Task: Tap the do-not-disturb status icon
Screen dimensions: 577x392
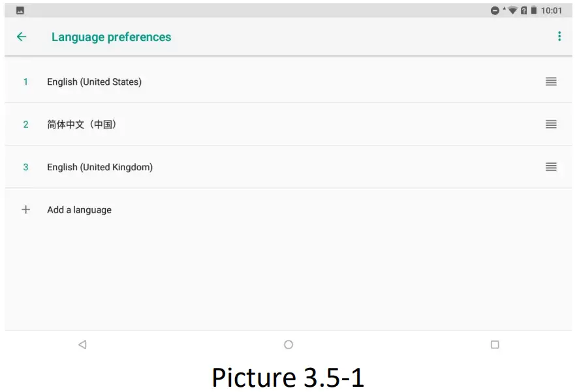Action: [x=495, y=10]
